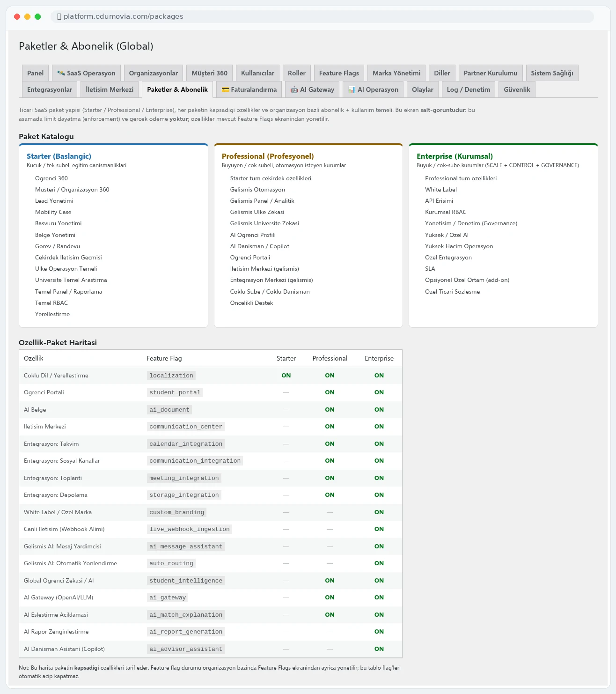Switch to the Olaylar tab
616x694 pixels.
tap(423, 89)
